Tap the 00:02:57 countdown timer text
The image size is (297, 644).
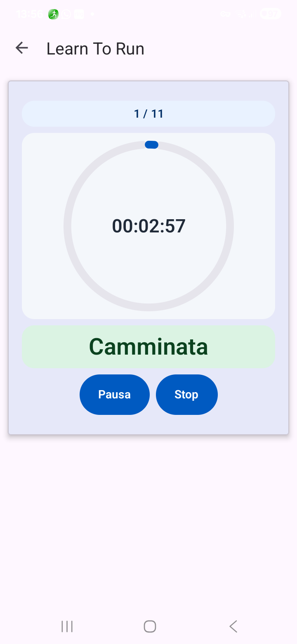[148, 226]
